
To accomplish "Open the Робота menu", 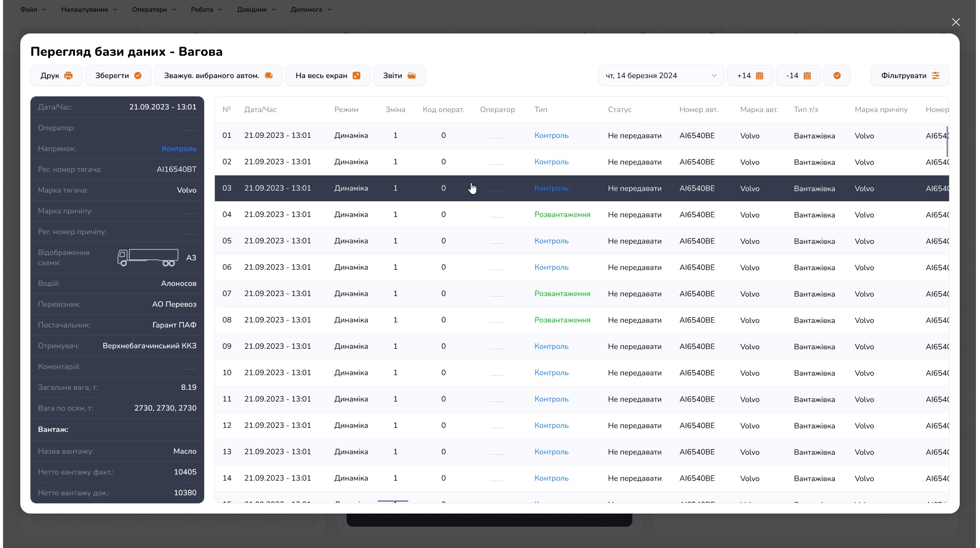I will [x=207, y=9].
